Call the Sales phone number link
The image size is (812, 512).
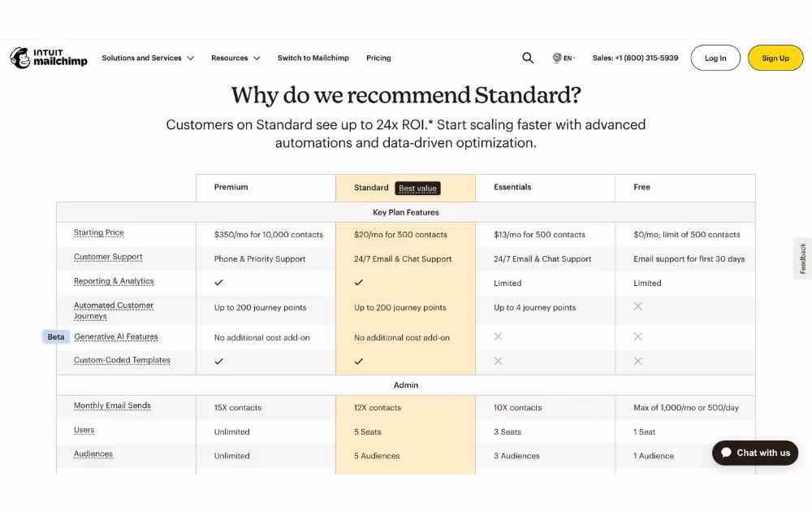636,58
